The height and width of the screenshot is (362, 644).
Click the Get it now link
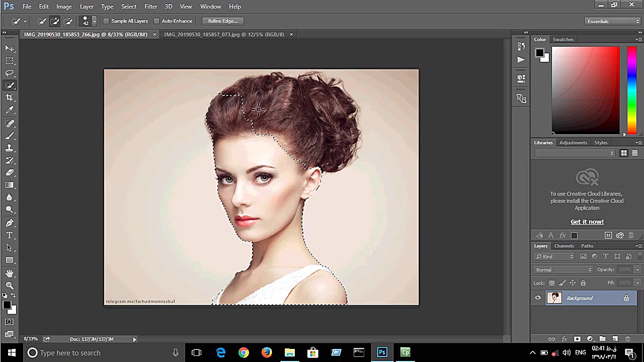click(587, 222)
